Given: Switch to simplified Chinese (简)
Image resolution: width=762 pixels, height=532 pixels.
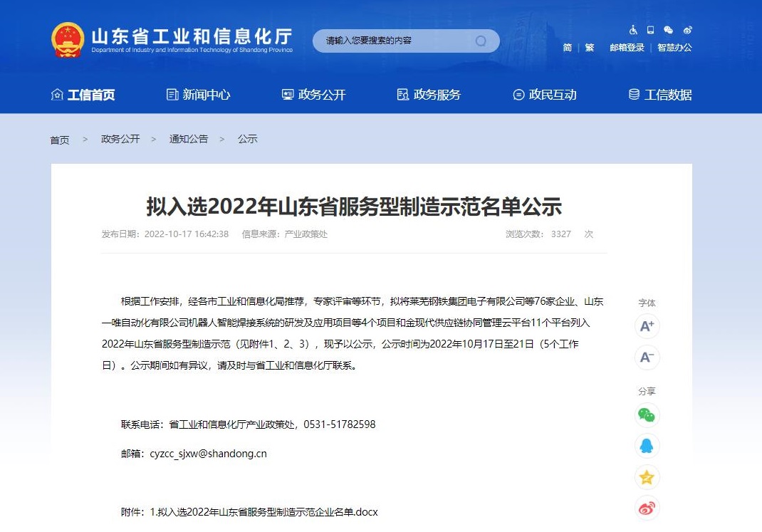Looking at the screenshot, I should pyautogui.click(x=568, y=48).
